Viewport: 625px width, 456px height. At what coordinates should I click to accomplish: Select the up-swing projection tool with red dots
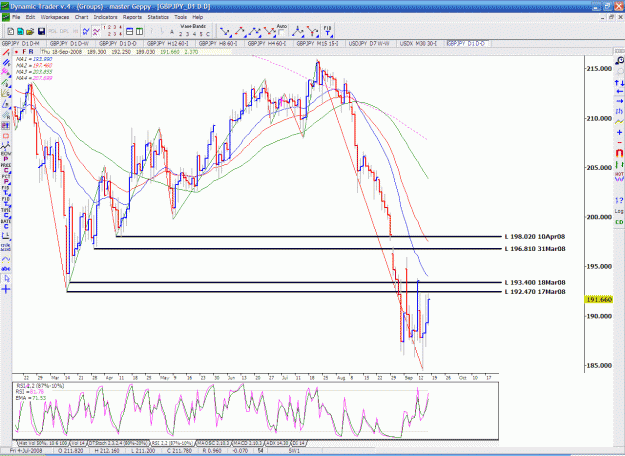coord(240,31)
